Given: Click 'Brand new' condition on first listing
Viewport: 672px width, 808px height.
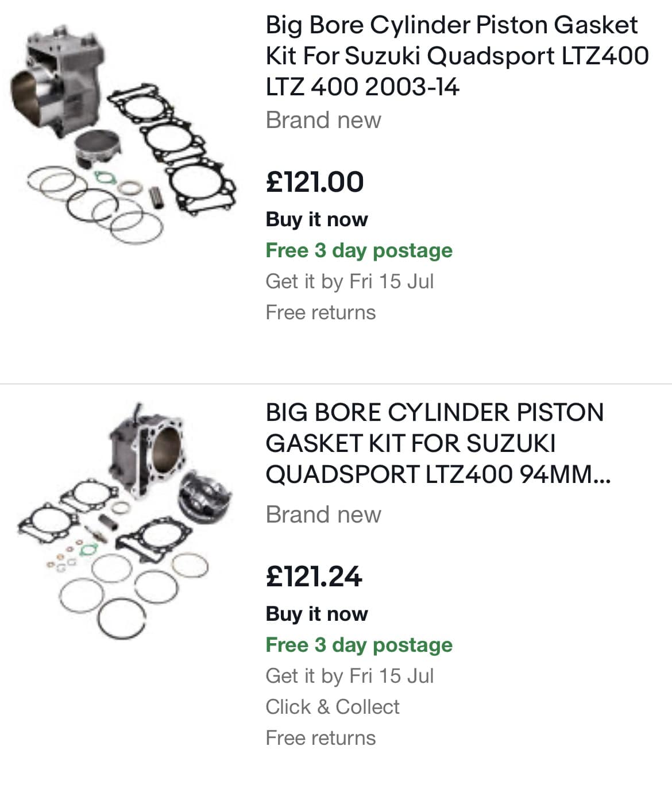Looking at the screenshot, I should pos(323,120).
